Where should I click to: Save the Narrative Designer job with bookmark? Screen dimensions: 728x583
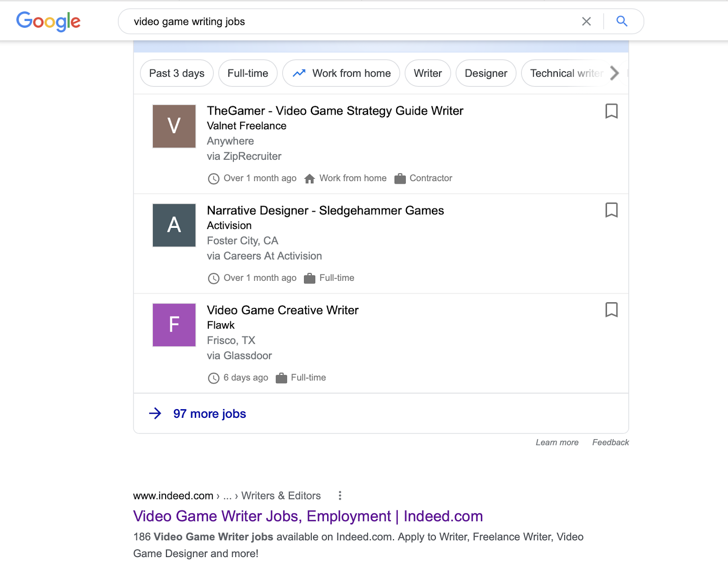612,210
